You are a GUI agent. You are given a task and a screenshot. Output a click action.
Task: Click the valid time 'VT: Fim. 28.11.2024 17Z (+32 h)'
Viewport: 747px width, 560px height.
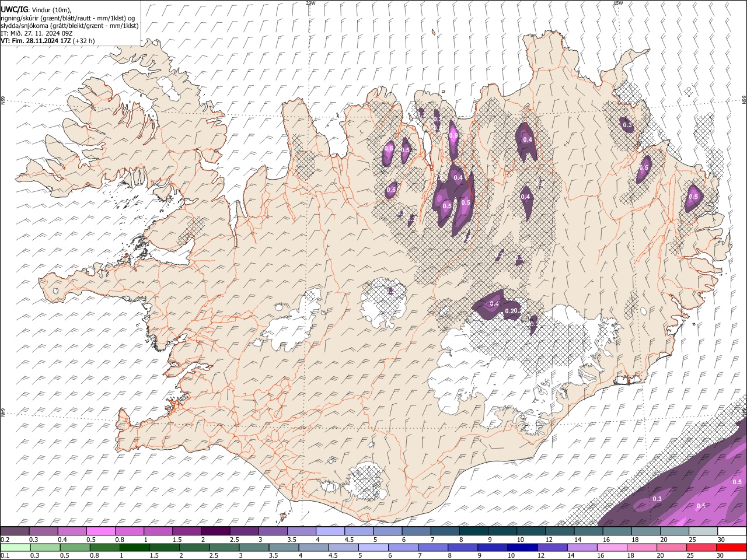tap(47, 41)
